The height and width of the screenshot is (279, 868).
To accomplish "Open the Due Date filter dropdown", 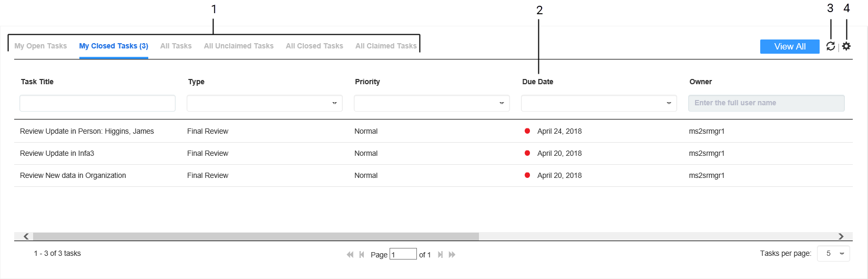I will (x=599, y=103).
